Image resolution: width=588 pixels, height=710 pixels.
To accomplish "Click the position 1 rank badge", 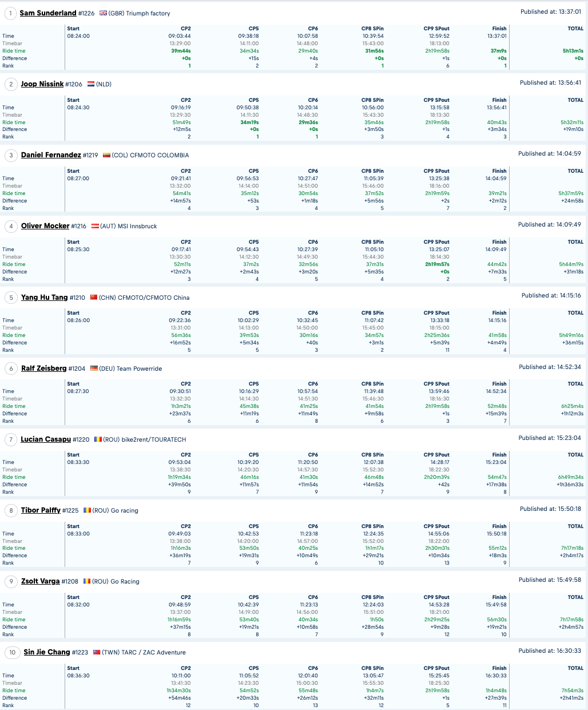I will coord(10,13).
